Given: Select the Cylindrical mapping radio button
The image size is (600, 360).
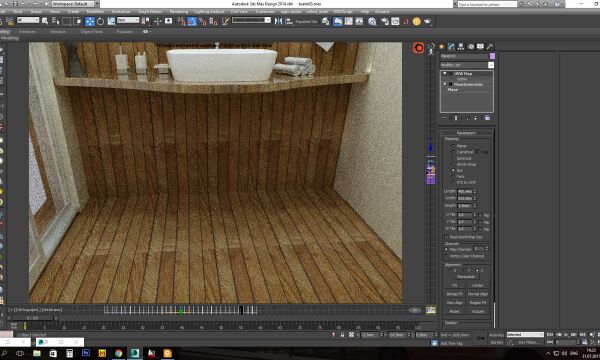Looking at the screenshot, I should click(453, 152).
